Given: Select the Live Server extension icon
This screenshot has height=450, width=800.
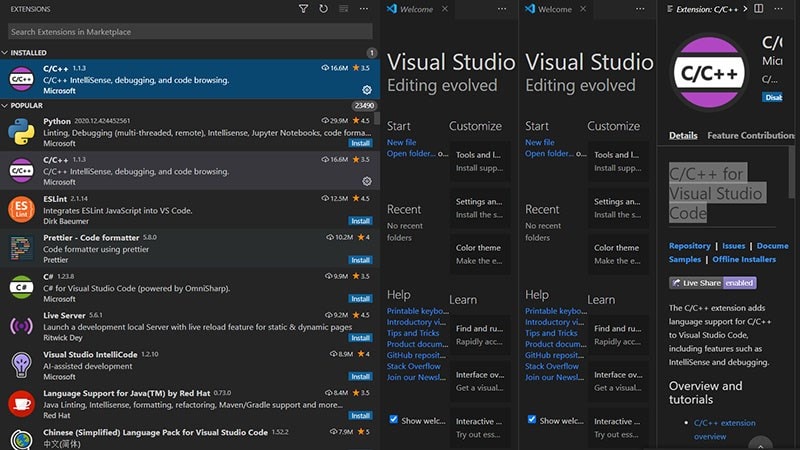Looking at the screenshot, I should click(21, 326).
